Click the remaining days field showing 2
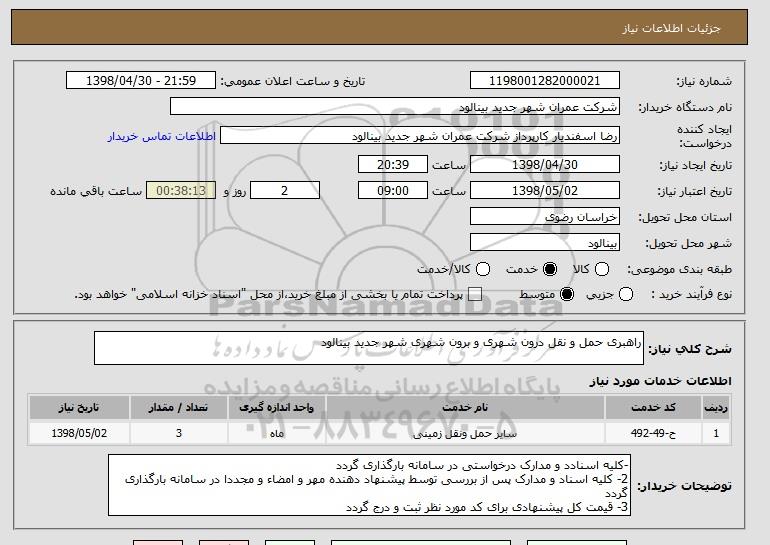This screenshot has width=770, height=545. point(285,191)
